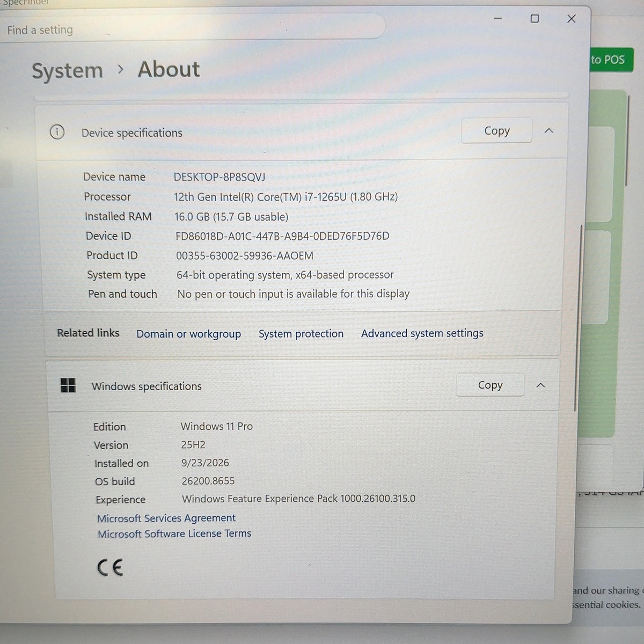Select the installed on date 9/23/2026
644x644 pixels.
coord(205,463)
